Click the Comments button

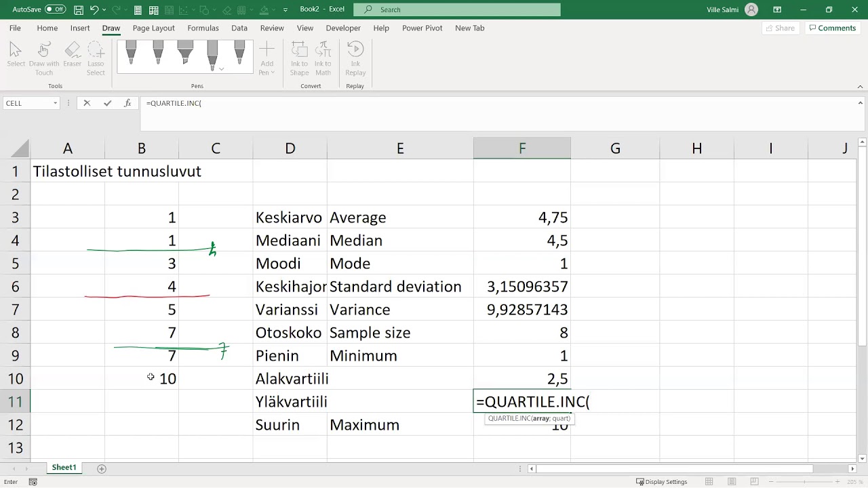[x=832, y=28]
